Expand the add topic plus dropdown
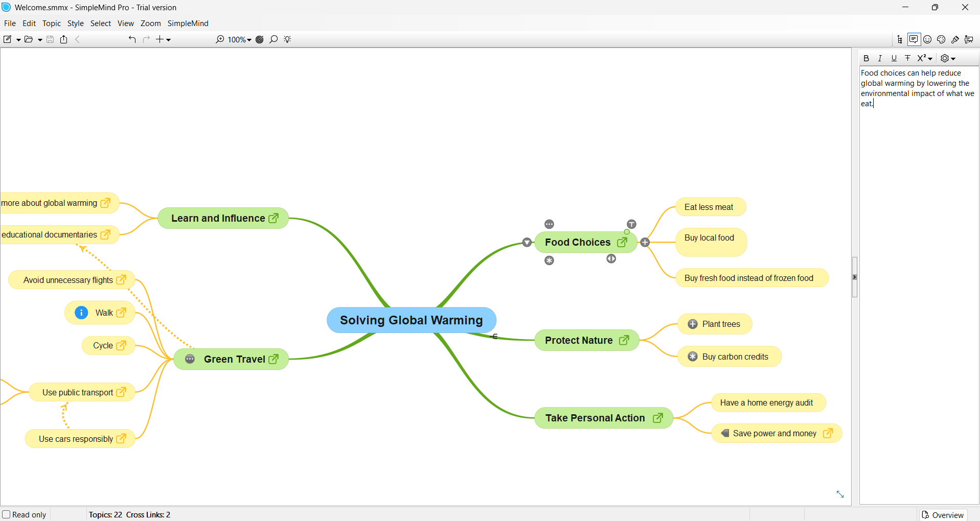980x521 pixels. [x=168, y=39]
